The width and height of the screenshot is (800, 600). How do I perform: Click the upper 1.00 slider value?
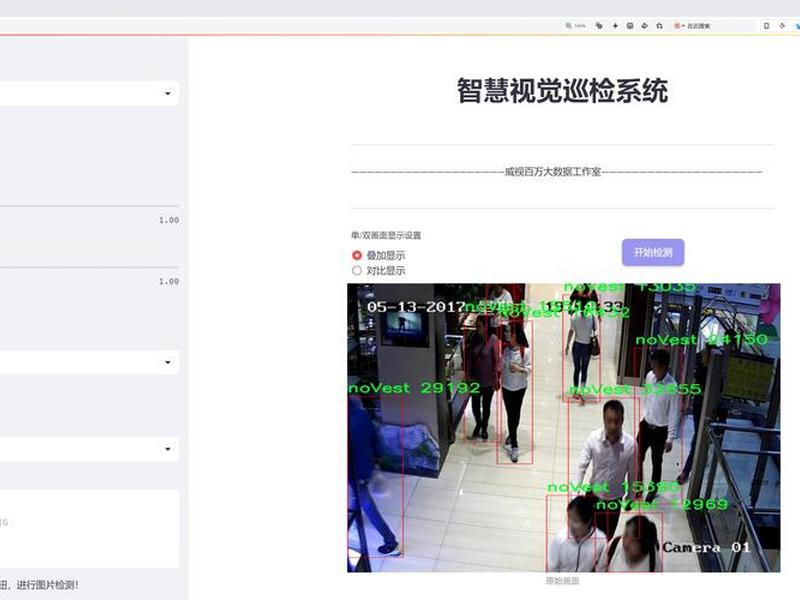point(169,220)
